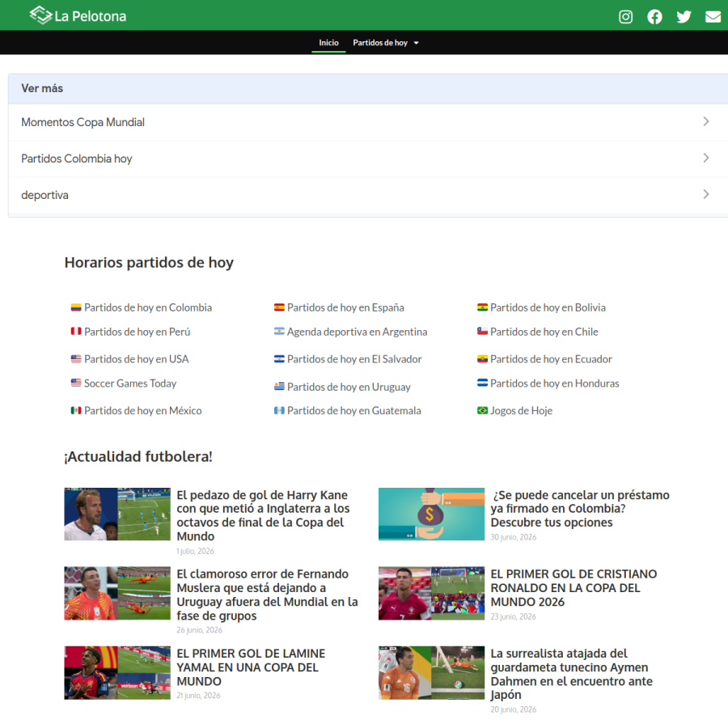Read the cancelar un préstamo headline
The width and height of the screenshot is (728, 728).
tap(580, 509)
